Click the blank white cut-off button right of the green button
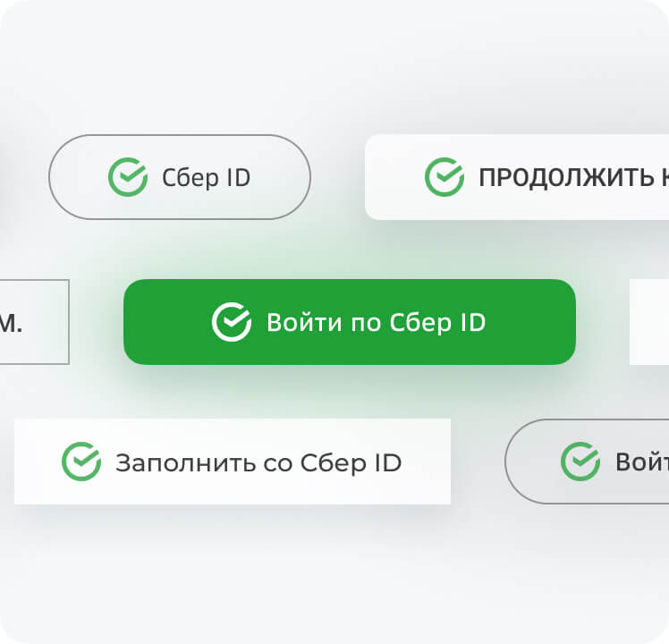This screenshot has width=669, height=644. pyautogui.click(x=649, y=322)
